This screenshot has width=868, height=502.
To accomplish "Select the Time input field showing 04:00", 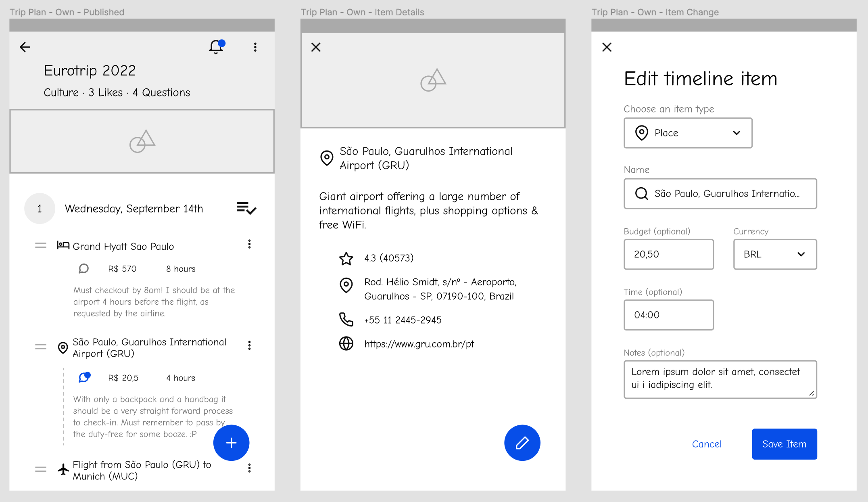I will pos(667,315).
